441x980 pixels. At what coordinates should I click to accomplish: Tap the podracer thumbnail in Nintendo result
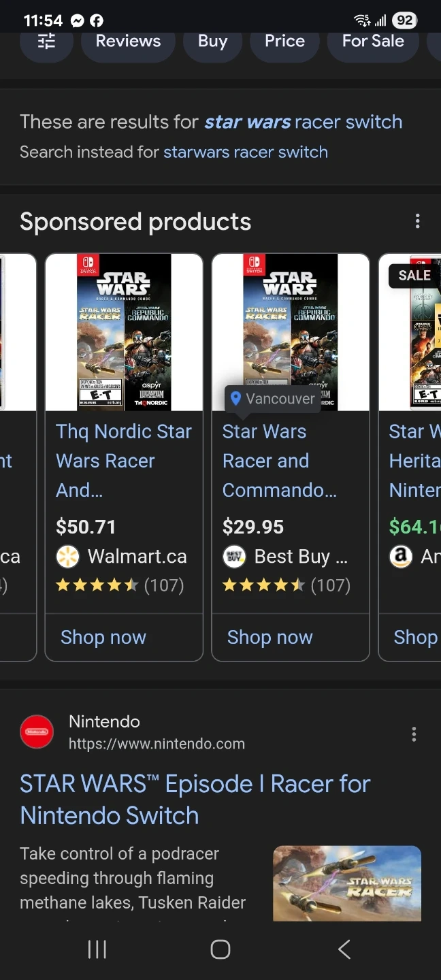pyautogui.click(x=347, y=883)
